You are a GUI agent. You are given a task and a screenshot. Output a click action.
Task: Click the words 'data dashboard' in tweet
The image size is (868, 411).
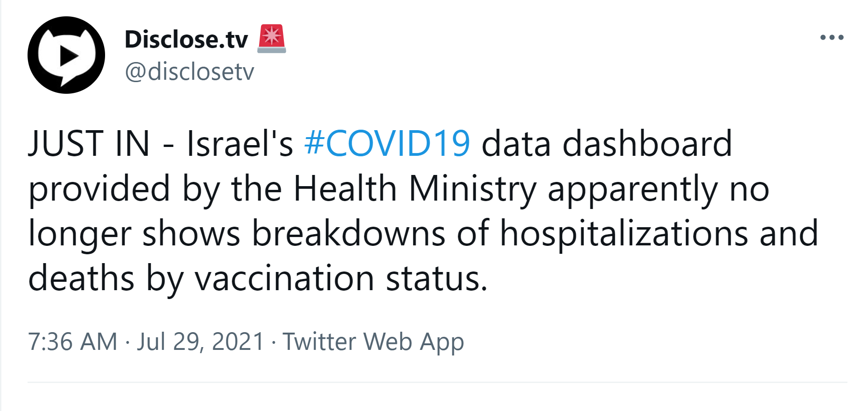coord(606,143)
